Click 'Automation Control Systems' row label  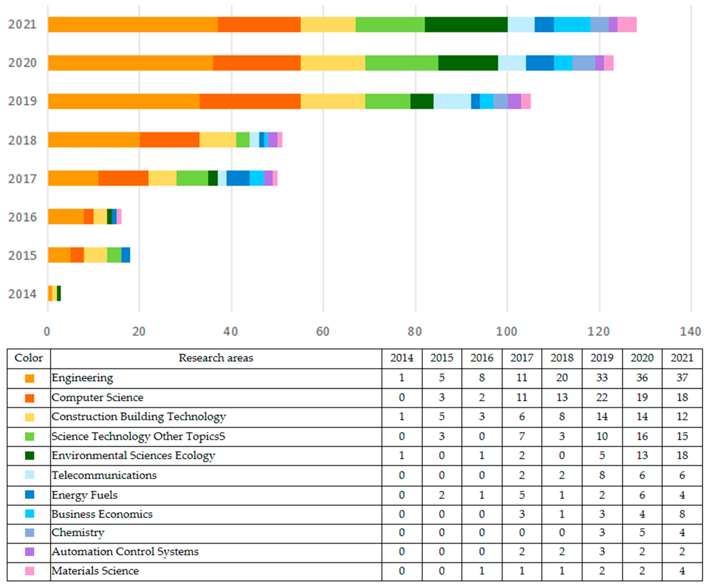point(125,552)
